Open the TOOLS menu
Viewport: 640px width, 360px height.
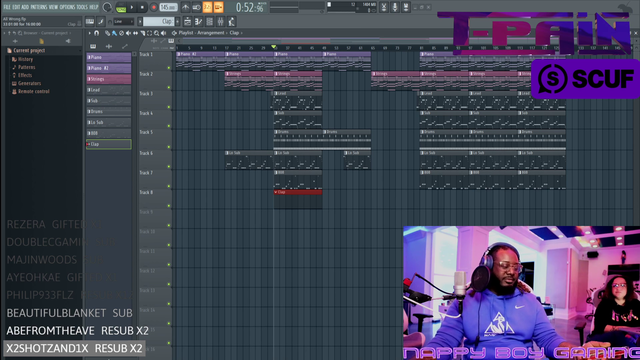82,7
